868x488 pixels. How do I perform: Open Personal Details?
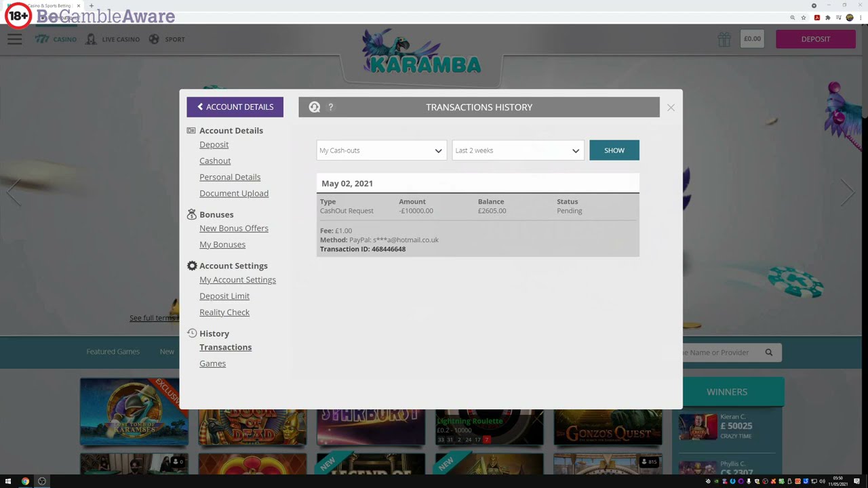[x=230, y=177]
